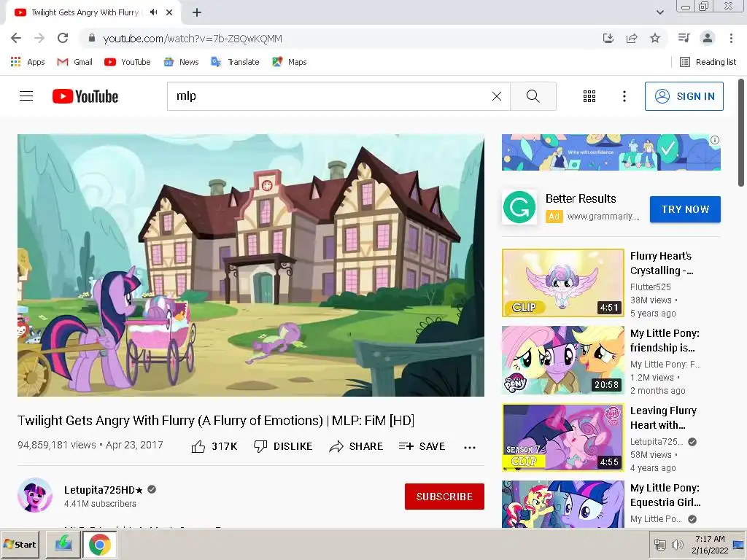The image size is (747, 560).
Task: Open My Little Pony: friendship is title
Action: 665,341
